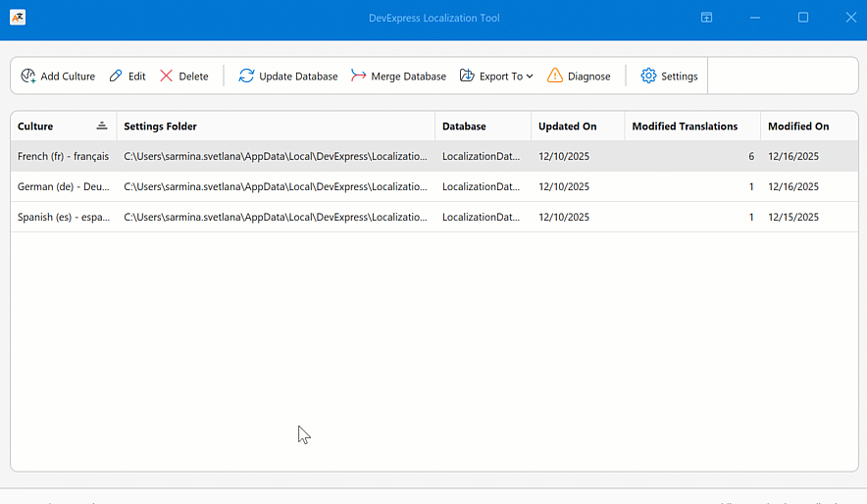The image size is (867, 504).
Task: Select the French (fr) - français row
Action: (434, 156)
